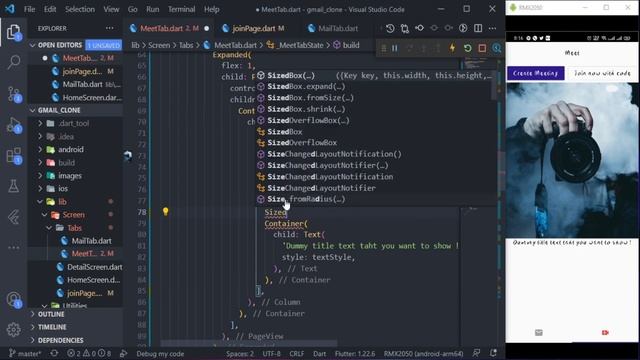Open Dart DevTools widget inspector icon
Viewport: 640px width, 360px height.
(496, 48)
